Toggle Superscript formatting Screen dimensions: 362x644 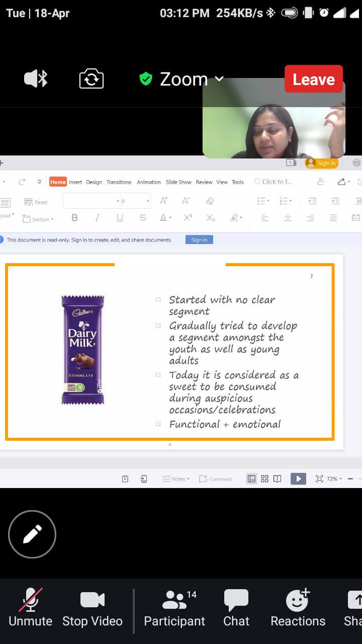click(x=188, y=218)
